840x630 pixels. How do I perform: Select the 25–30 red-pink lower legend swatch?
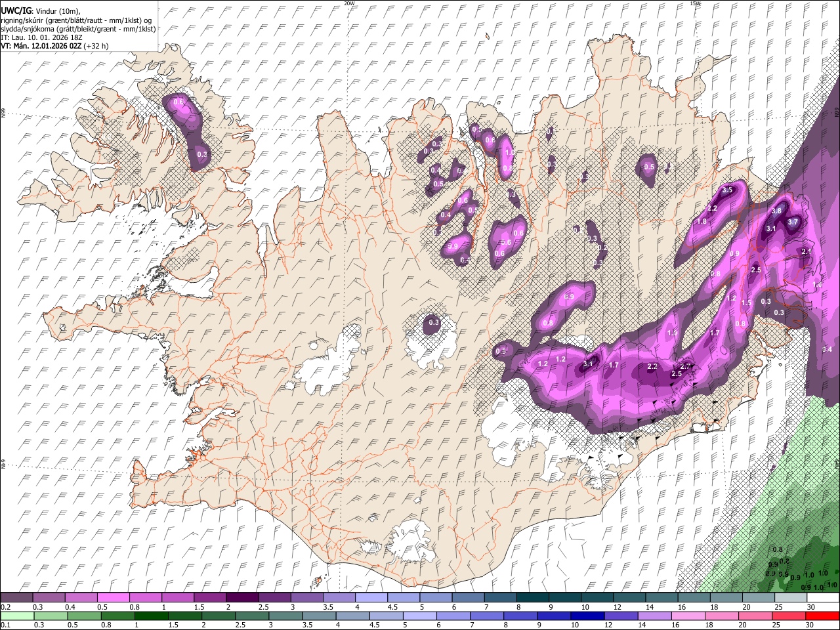(x=788, y=616)
